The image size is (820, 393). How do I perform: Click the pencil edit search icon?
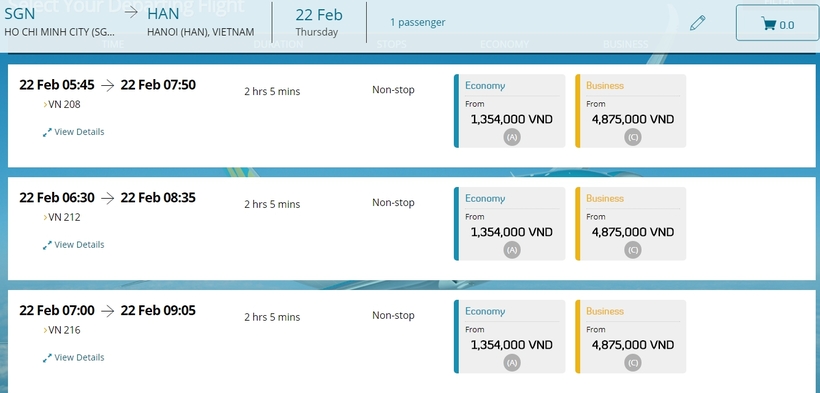698,23
